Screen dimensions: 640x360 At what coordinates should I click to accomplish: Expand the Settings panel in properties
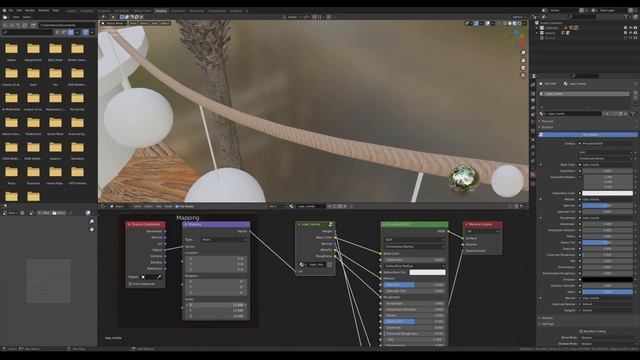tap(547, 324)
